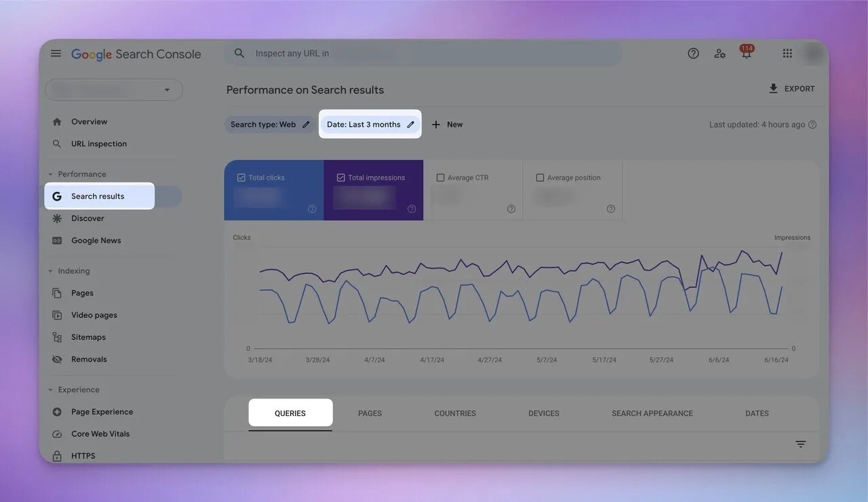
Task: Switch to the Queries tab
Action: tap(290, 413)
